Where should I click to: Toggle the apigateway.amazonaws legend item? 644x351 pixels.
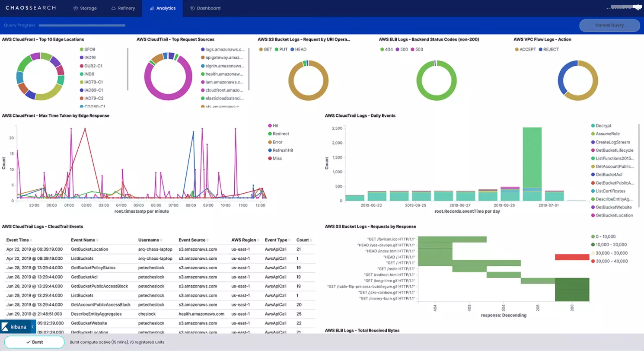click(x=223, y=57)
